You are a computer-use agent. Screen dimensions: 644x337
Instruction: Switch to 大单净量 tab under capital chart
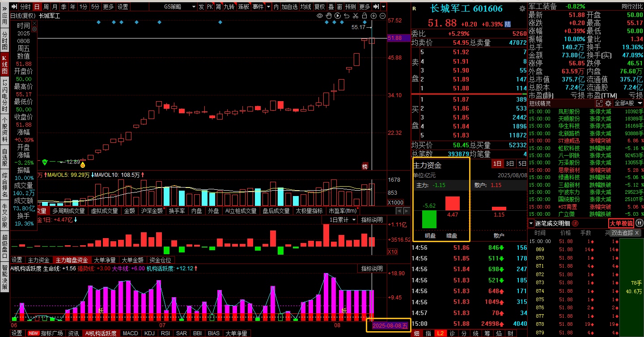(x=104, y=260)
